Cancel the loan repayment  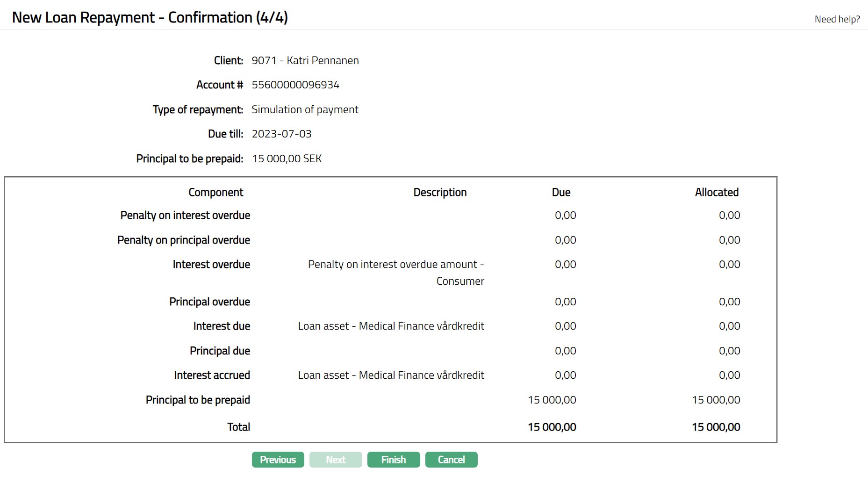[451, 460]
